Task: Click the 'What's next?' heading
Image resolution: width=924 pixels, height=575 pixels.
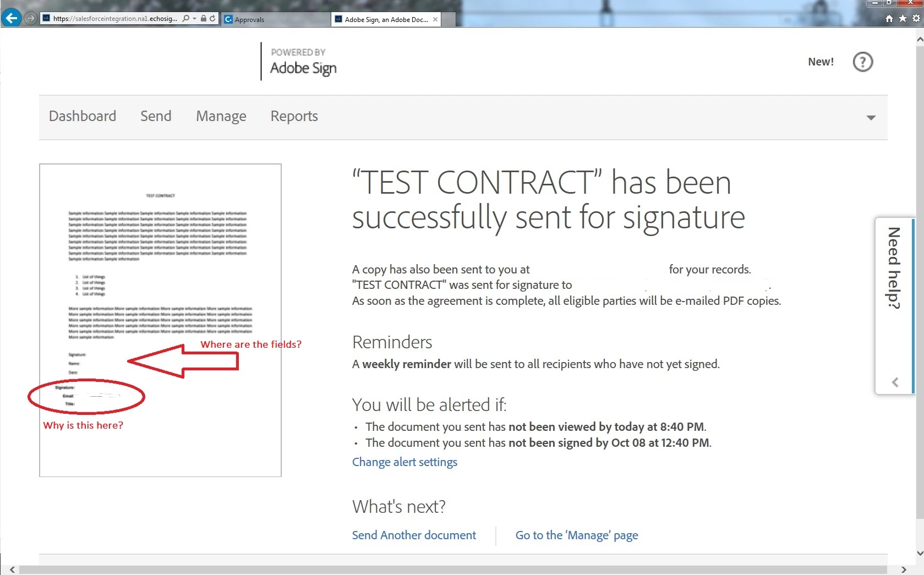Action: 399,507
